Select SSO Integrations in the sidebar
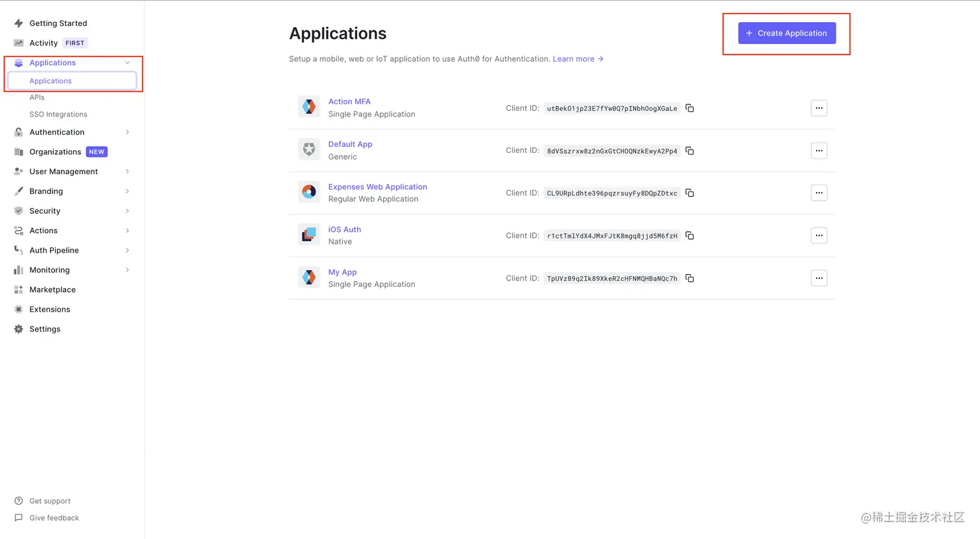 pos(58,114)
